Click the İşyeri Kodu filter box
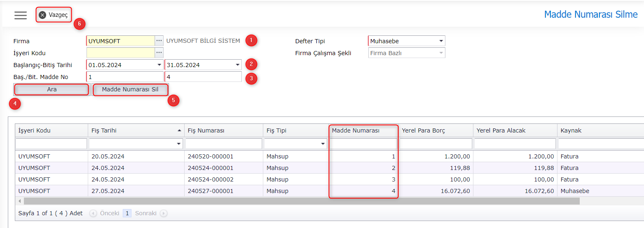This screenshot has height=228, width=644. pos(52,144)
